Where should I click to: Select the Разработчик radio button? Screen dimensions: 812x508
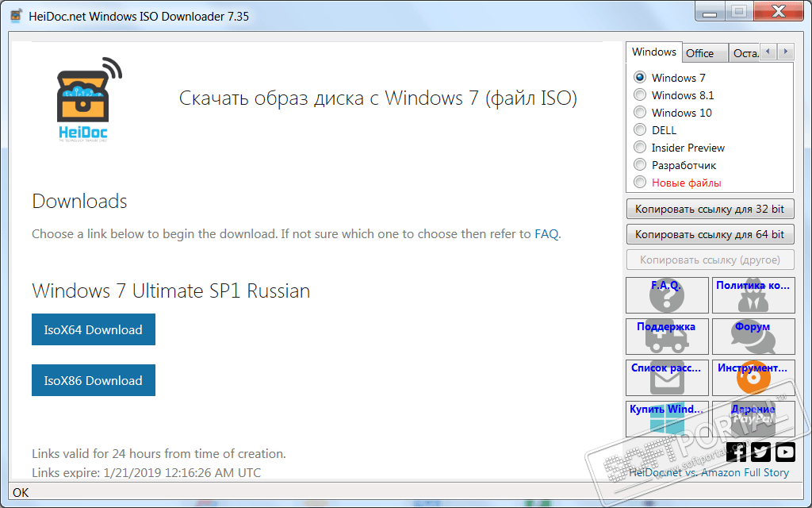point(640,165)
